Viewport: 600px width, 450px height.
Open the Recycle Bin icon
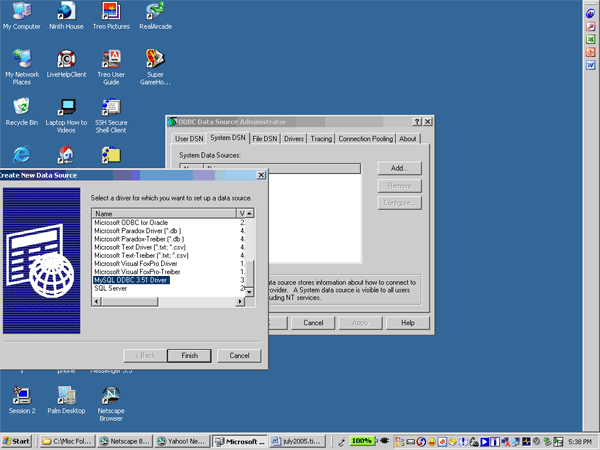click(x=22, y=112)
